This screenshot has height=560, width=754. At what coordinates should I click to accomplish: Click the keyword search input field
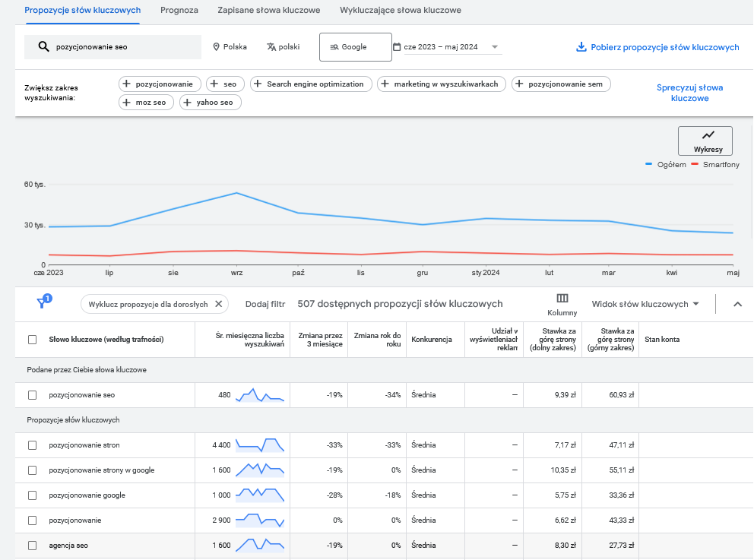(113, 46)
